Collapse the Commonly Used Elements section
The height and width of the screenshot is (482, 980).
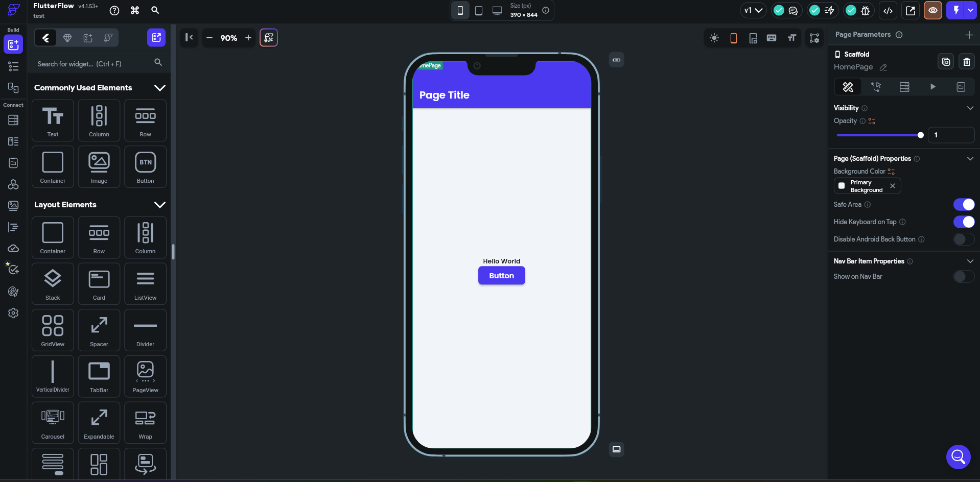point(160,88)
